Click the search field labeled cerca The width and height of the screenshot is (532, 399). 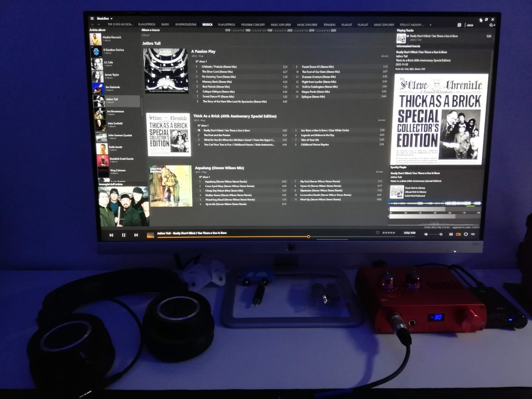click(x=477, y=25)
